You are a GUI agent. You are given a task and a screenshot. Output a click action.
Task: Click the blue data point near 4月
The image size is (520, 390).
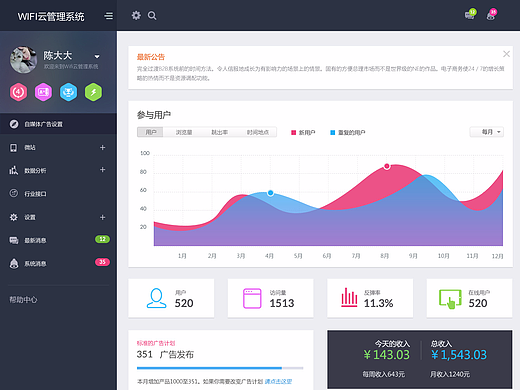coord(271,193)
